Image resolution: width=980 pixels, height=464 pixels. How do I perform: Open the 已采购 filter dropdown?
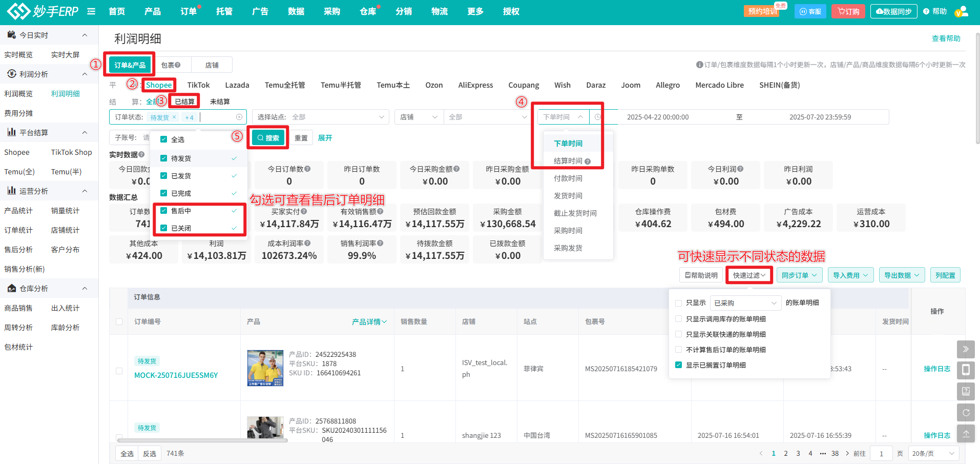745,303
